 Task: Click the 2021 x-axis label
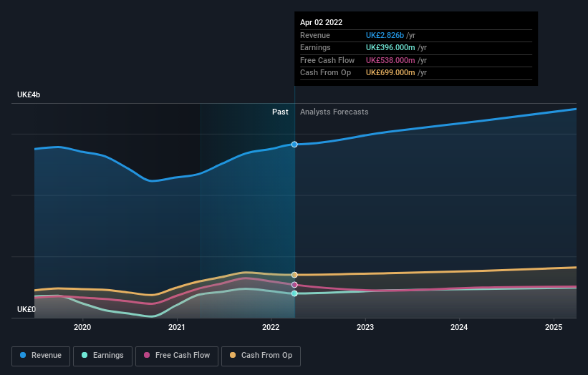click(x=177, y=327)
